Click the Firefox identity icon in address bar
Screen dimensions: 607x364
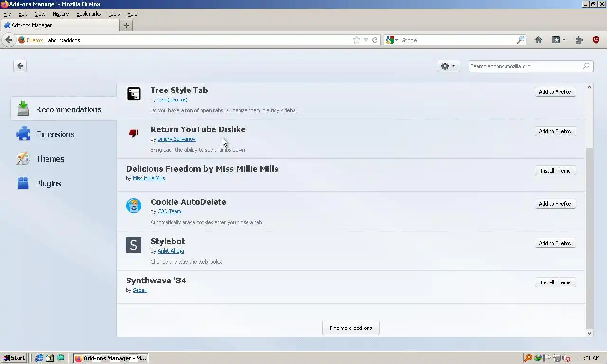coord(22,40)
